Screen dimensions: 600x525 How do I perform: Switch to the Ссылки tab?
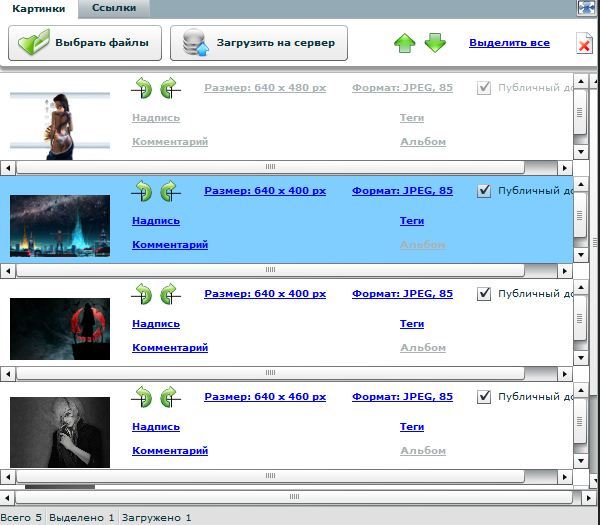pyautogui.click(x=114, y=8)
